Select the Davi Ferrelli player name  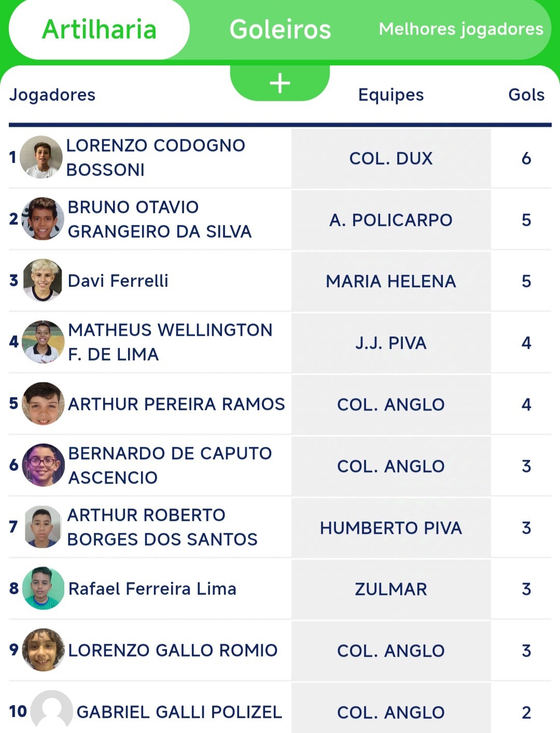point(118,280)
